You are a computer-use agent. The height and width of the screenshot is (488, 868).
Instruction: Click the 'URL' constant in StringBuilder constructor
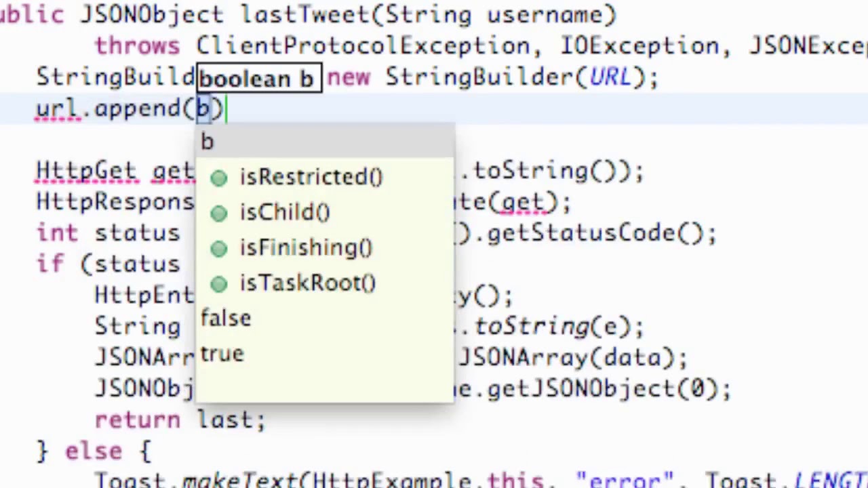(610, 77)
